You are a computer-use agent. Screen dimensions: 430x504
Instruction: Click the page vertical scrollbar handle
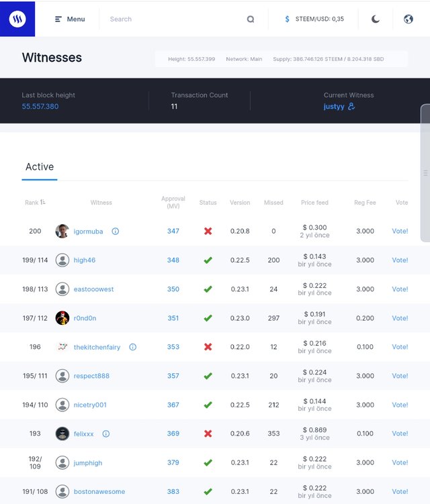point(425,173)
